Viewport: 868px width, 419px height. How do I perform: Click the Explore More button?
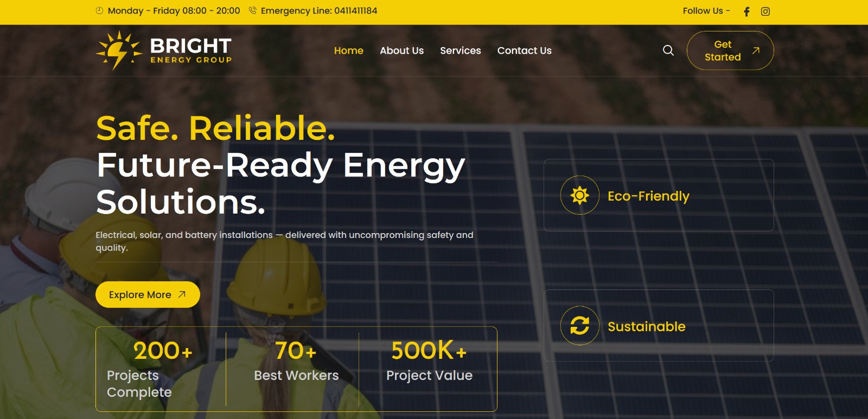(x=148, y=294)
